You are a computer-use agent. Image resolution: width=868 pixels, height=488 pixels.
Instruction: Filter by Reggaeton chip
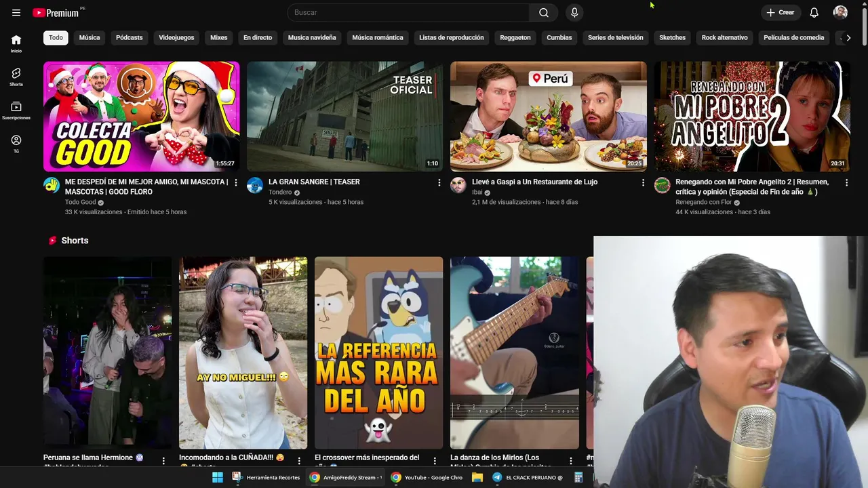point(515,37)
